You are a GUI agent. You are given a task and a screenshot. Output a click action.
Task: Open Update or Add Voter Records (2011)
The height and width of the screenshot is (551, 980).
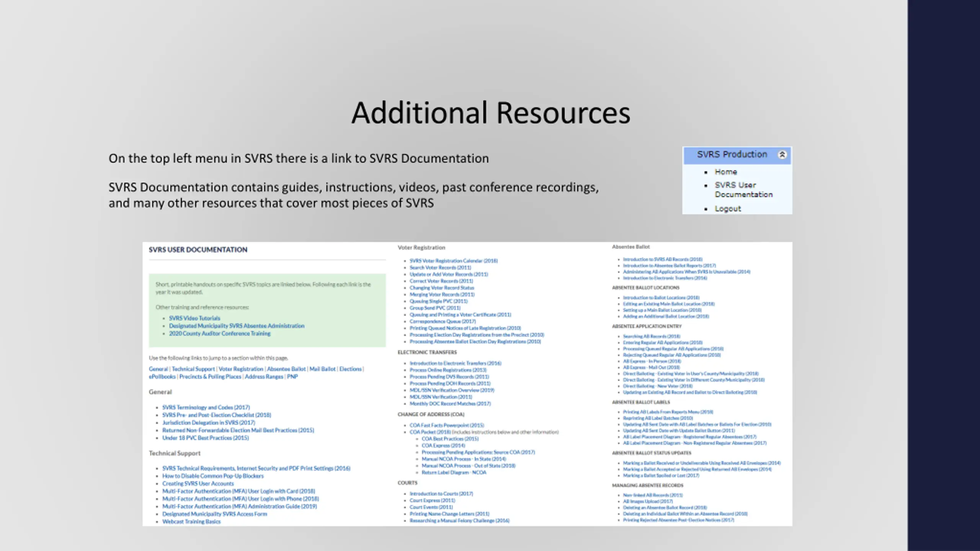pos(449,274)
